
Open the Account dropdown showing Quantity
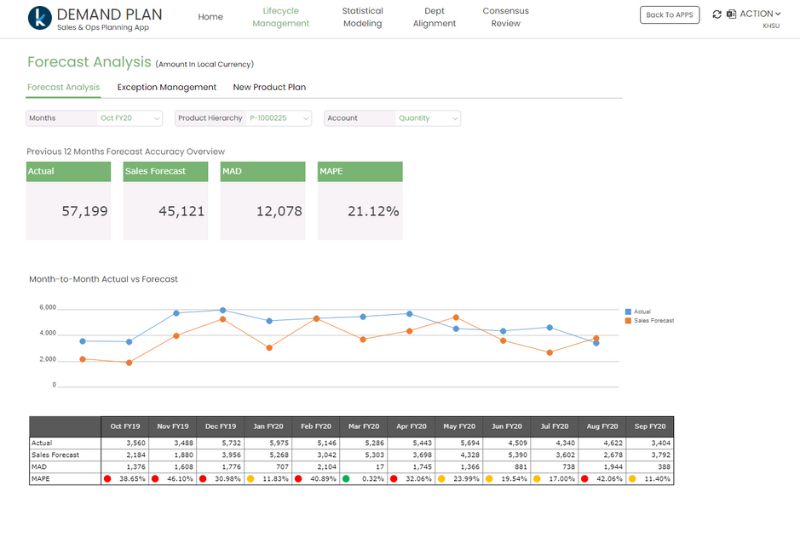[x=428, y=118]
